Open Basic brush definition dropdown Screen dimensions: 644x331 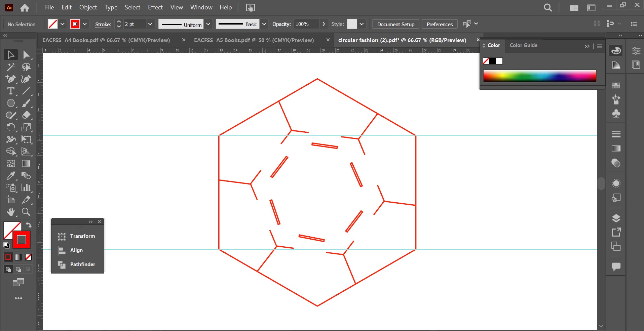point(264,24)
